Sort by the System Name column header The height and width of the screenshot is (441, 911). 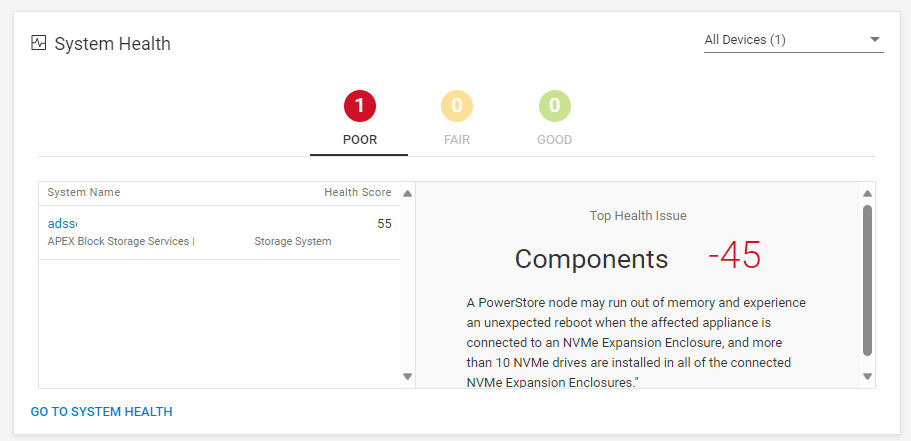pyautogui.click(x=84, y=192)
